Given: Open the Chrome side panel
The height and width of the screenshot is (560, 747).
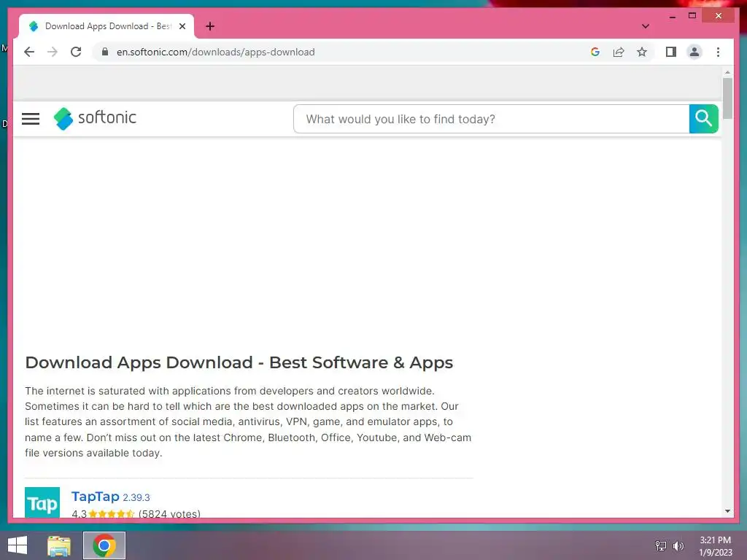Looking at the screenshot, I should tap(671, 52).
